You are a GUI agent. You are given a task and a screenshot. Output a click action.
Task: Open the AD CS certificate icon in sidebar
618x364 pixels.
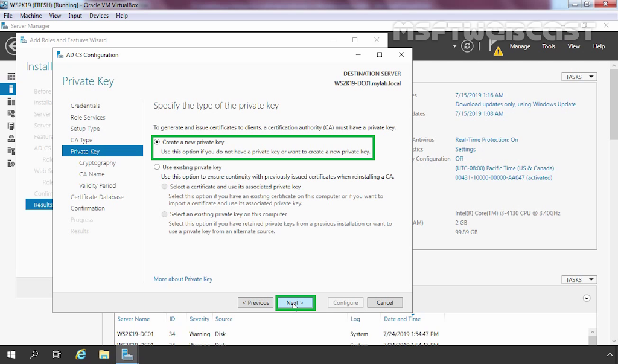(11, 114)
